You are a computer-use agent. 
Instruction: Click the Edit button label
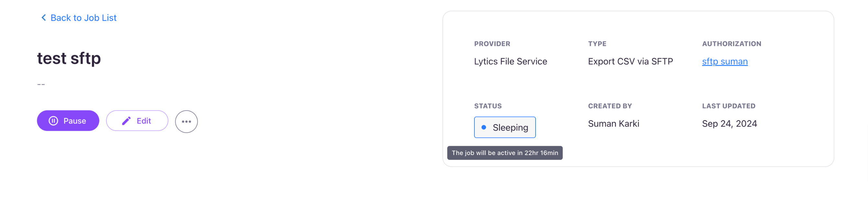[x=144, y=121]
